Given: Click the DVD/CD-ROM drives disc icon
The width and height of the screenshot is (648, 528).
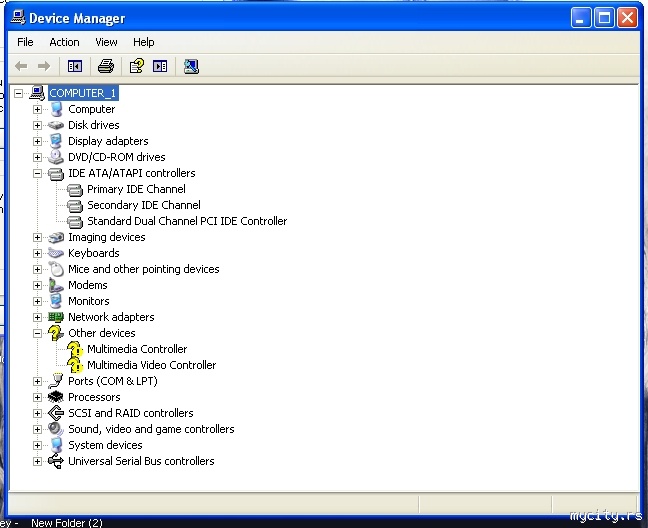Looking at the screenshot, I should click(x=56, y=157).
